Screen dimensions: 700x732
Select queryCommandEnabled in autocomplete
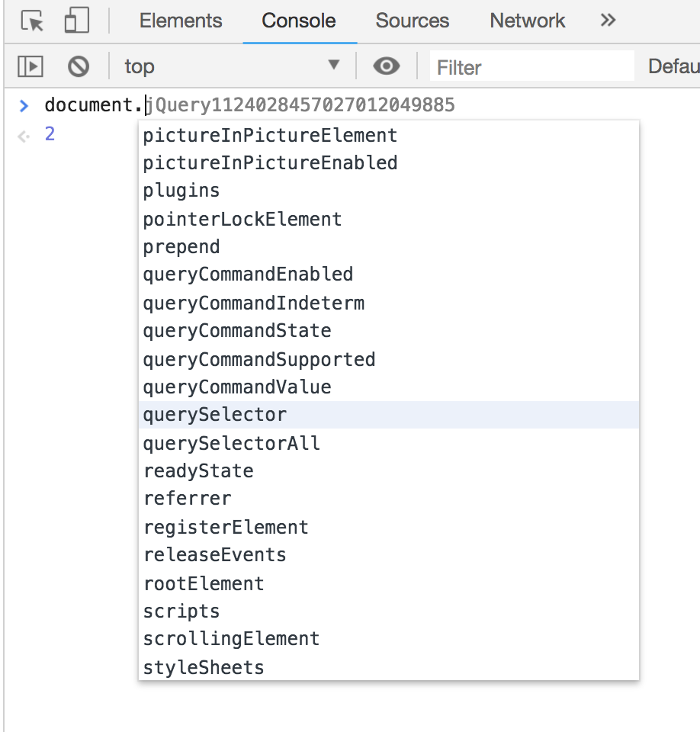(389, 274)
